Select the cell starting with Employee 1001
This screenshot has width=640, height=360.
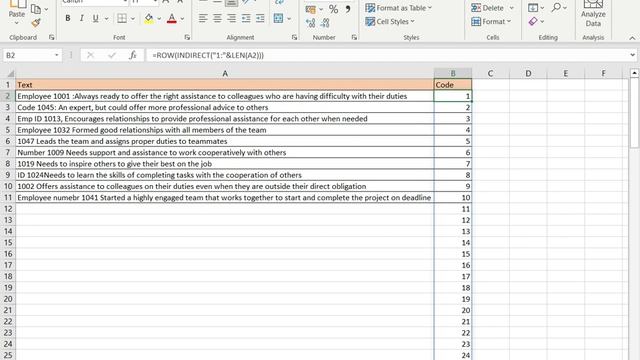point(224,96)
